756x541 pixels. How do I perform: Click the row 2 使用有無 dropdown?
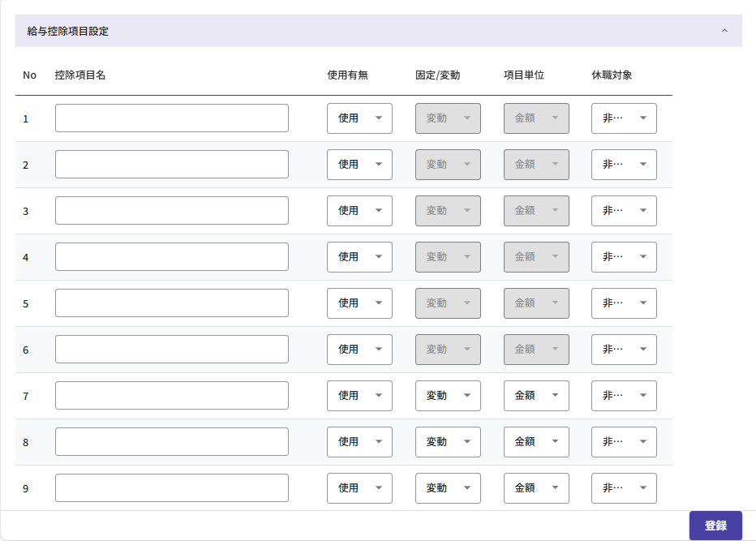[x=359, y=165]
